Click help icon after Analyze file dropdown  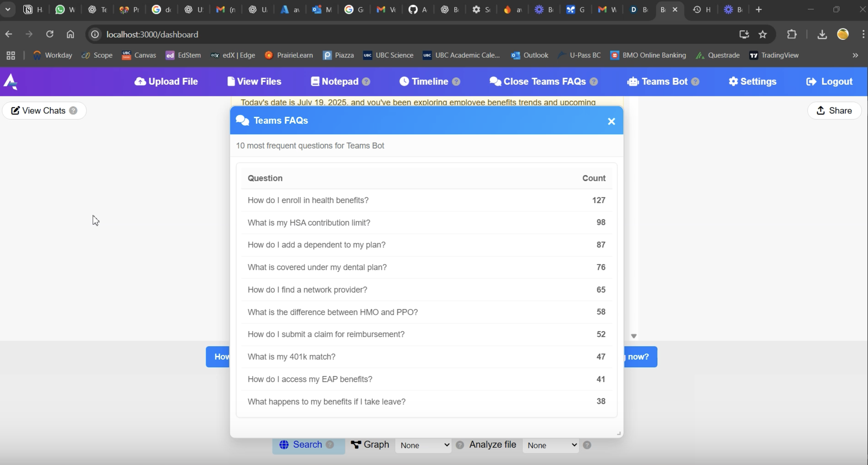tap(587, 445)
